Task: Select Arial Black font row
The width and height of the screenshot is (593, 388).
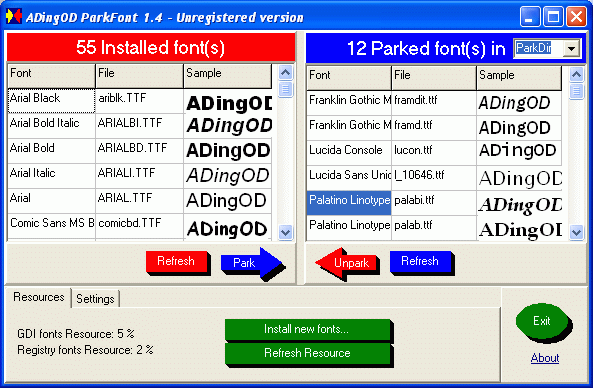Action: point(51,101)
